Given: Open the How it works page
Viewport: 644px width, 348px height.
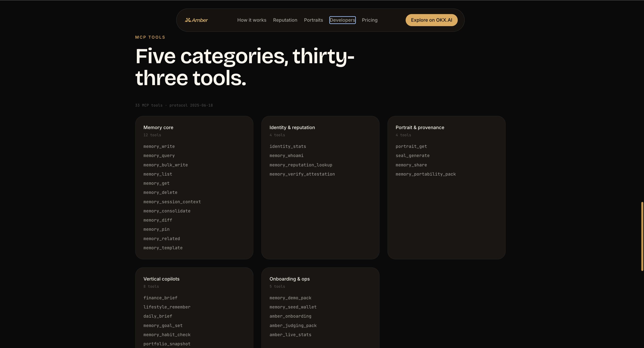Looking at the screenshot, I should coord(252,20).
